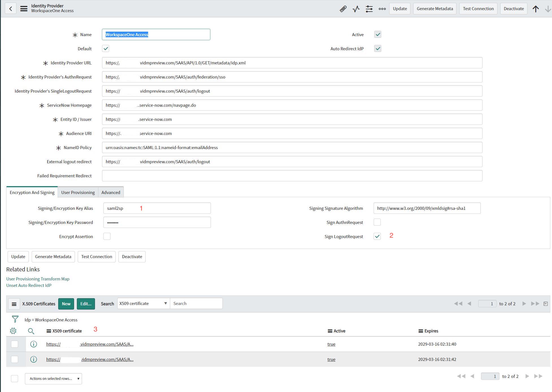This screenshot has width=552, height=392.
Task: Open the form context hamburger menu
Action: pos(24,8)
